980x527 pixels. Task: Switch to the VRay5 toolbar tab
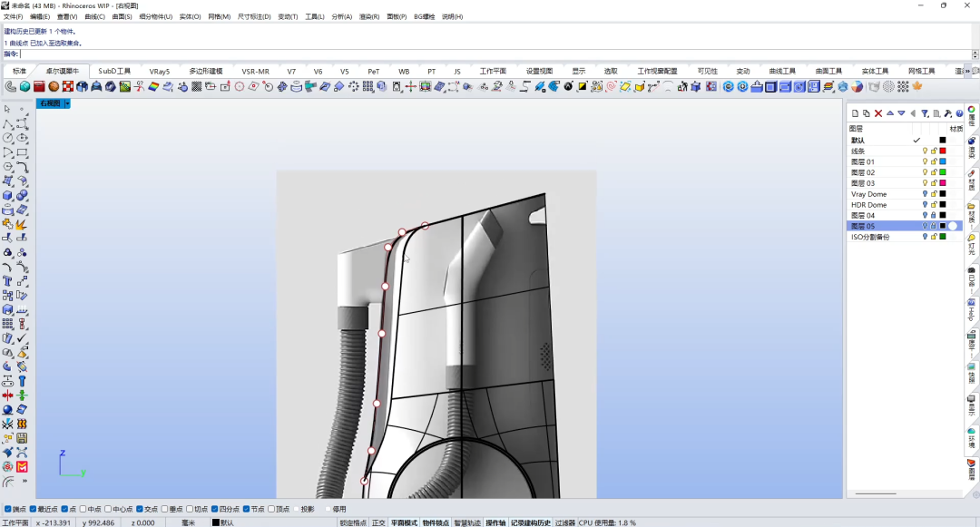[x=160, y=71]
